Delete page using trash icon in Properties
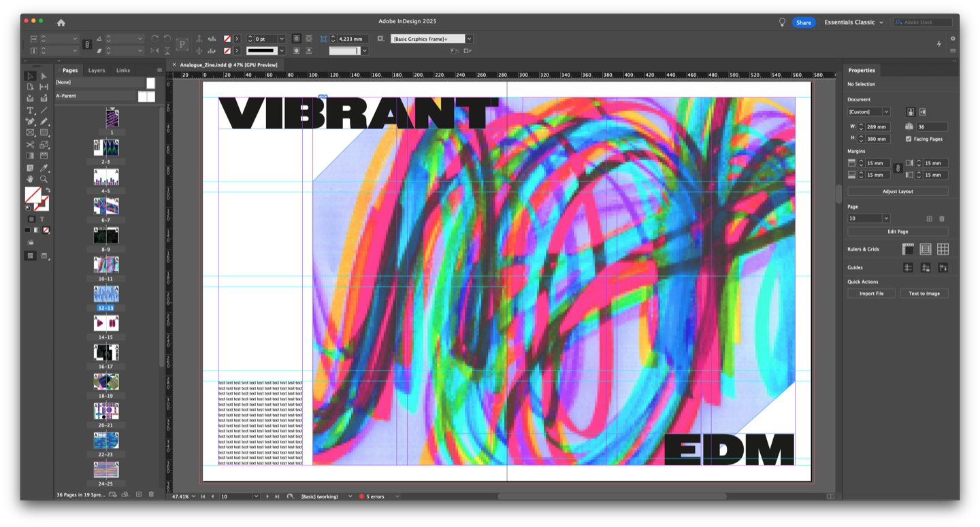This screenshot has height=527, width=980. coord(942,219)
